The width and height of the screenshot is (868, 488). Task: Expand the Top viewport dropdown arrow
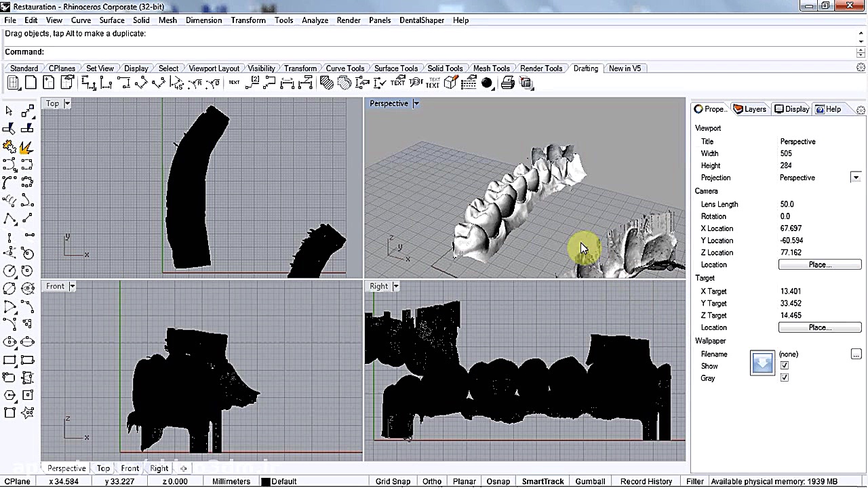[x=66, y=104]
